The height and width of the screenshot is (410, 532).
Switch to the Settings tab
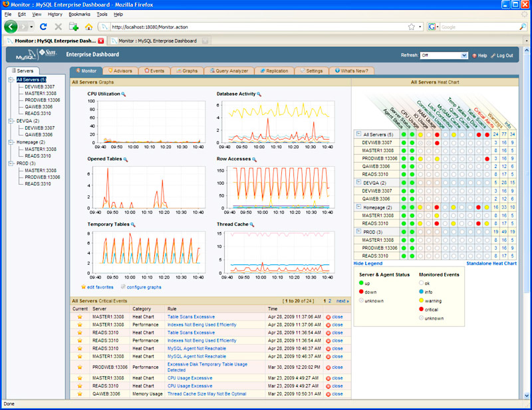click(311, 70)
